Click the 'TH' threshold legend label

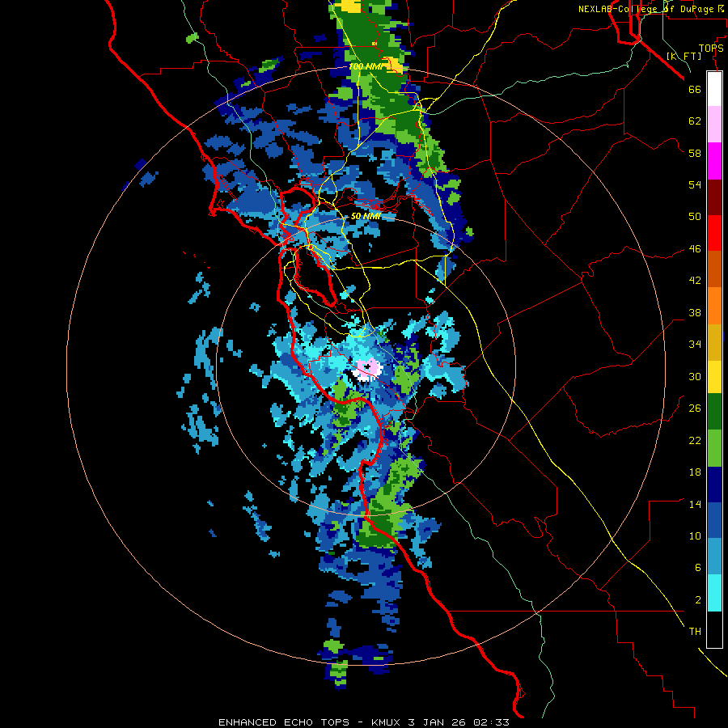pos(695,632)
